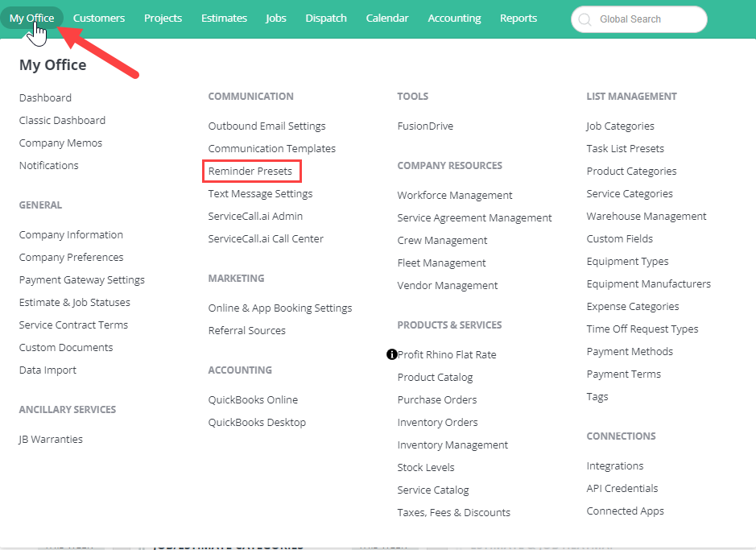
Task: Open Reminder Presets settings
Action: point(250,172)
